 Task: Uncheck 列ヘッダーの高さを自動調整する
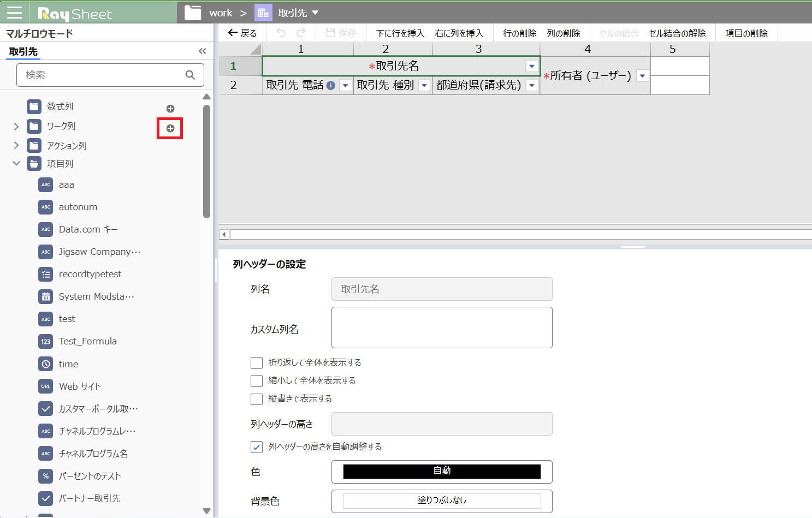pos(257,447)
